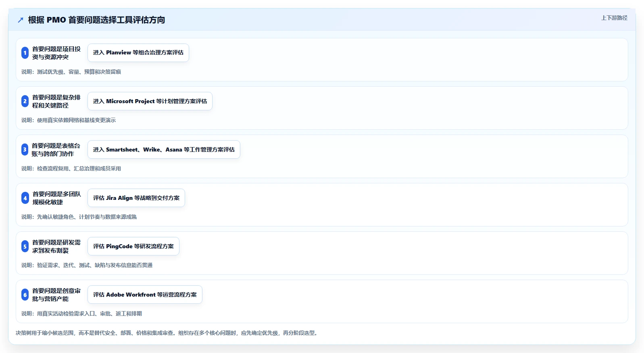644x353 pixels.
Task: Select 评估 PingCode 等研发流程方案
Action: pos(133,246)
